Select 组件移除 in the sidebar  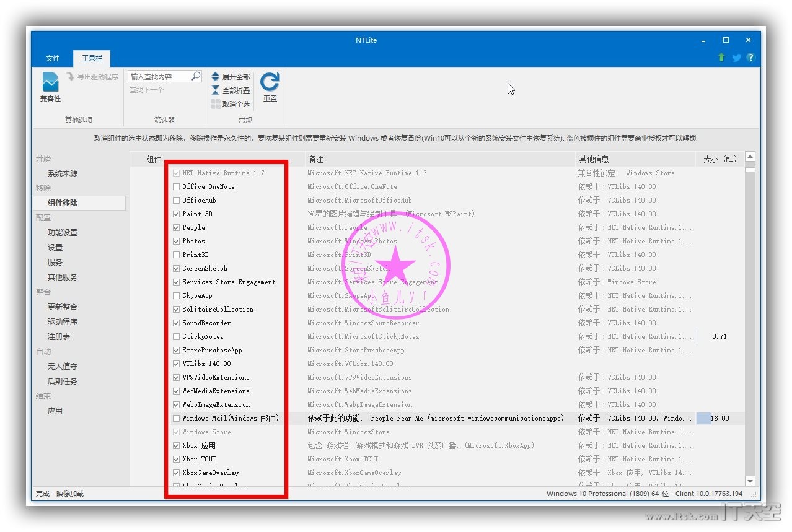pyautogui.click(x=79, y=203)
